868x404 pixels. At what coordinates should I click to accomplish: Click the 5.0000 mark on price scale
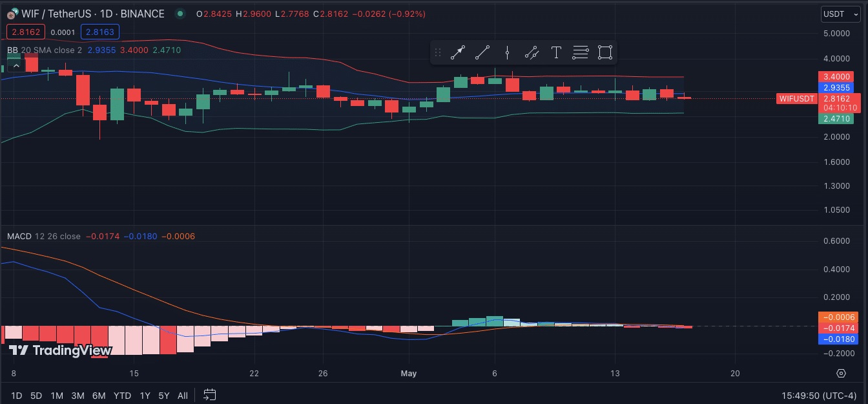[x=838, y=33]
